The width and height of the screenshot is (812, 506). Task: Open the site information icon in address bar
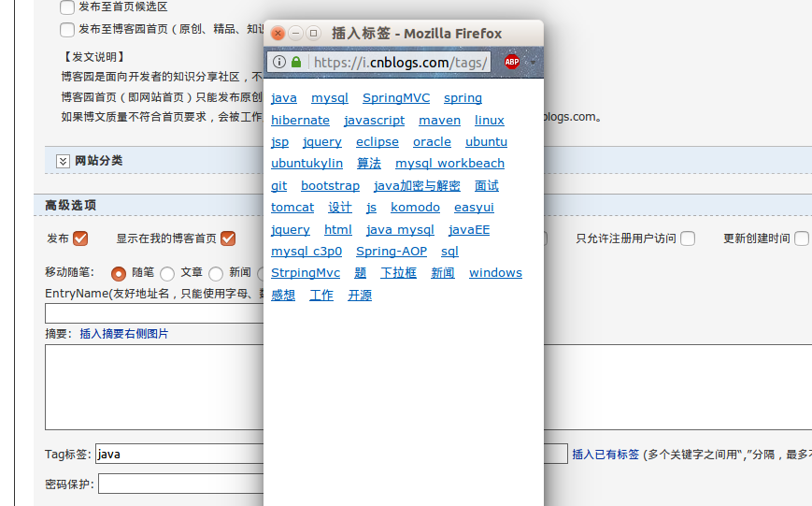(x=278, y=63)
